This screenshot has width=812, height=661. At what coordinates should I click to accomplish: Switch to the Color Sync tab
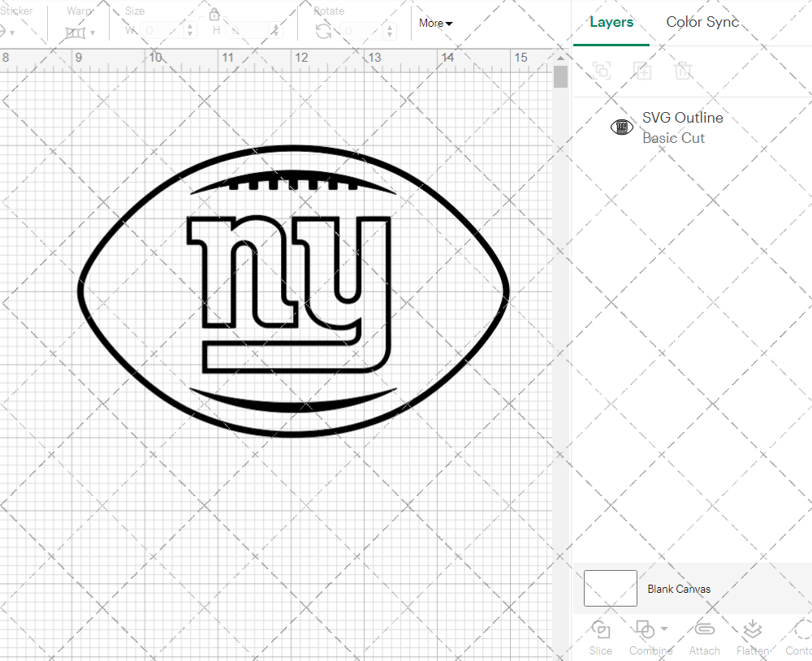(702, 22)
